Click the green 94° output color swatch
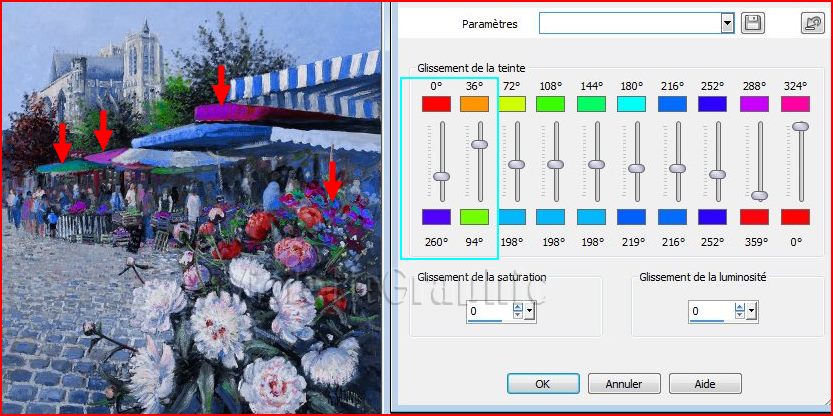The height and width of the screenshot is (416, 833). (x=474, y=217)
